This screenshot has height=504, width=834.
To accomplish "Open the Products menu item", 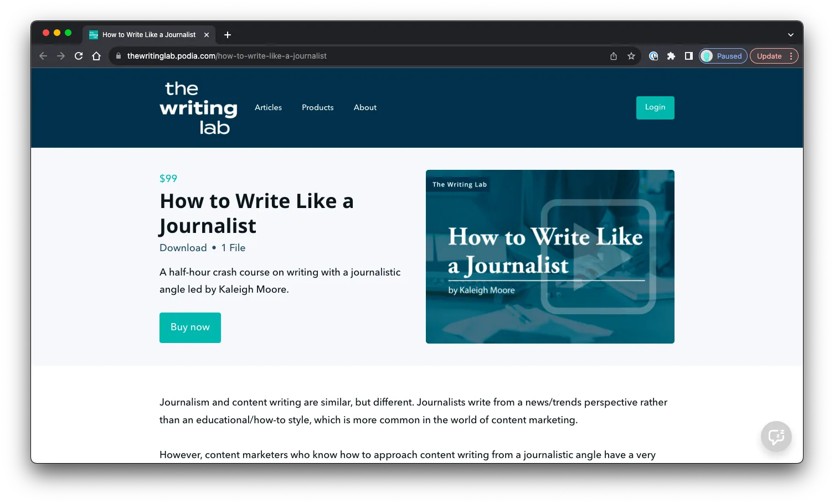I will click(318, 107).
